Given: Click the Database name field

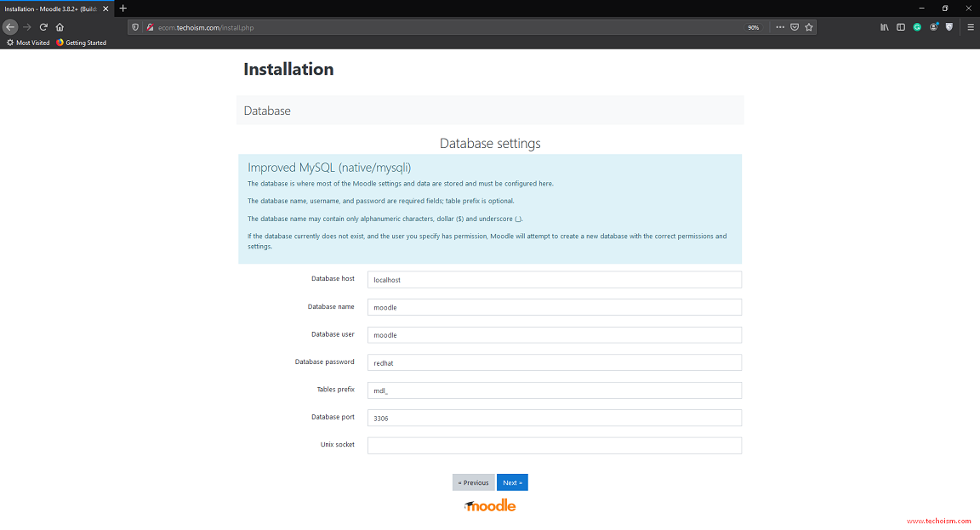Looking at the screenshot, I should [x=555, y=307].
